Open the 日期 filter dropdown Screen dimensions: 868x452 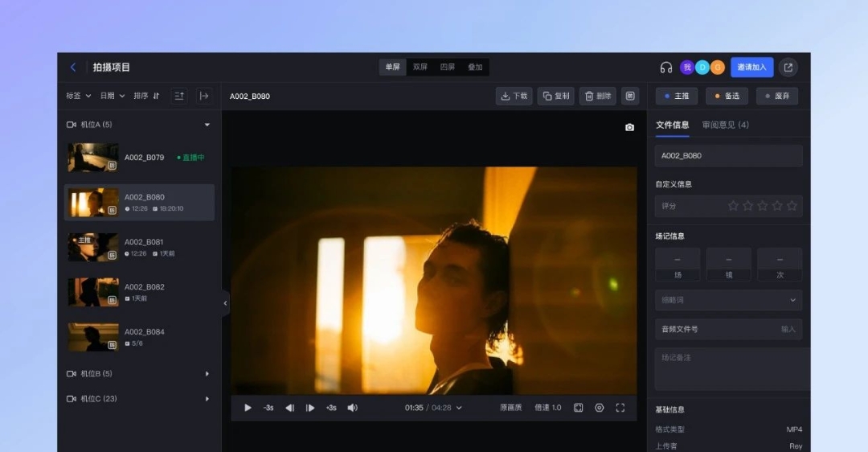coord(113,96)
